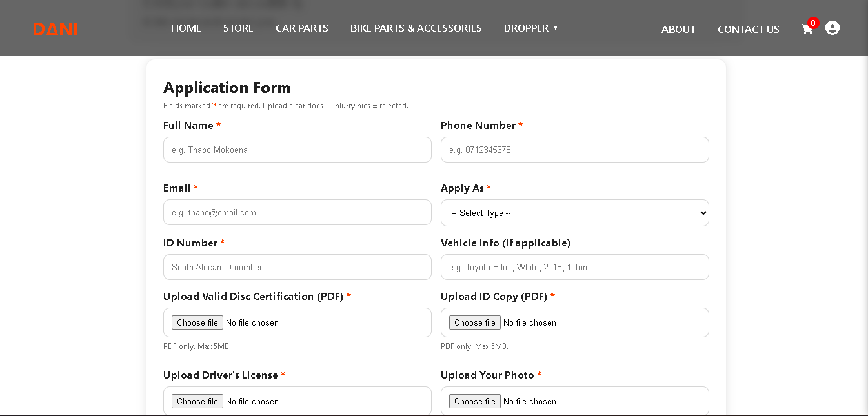This screenshot has height=416, width=868.
Task: Open Bike Parts & Accessories menu item
Action: click(416, 28)
